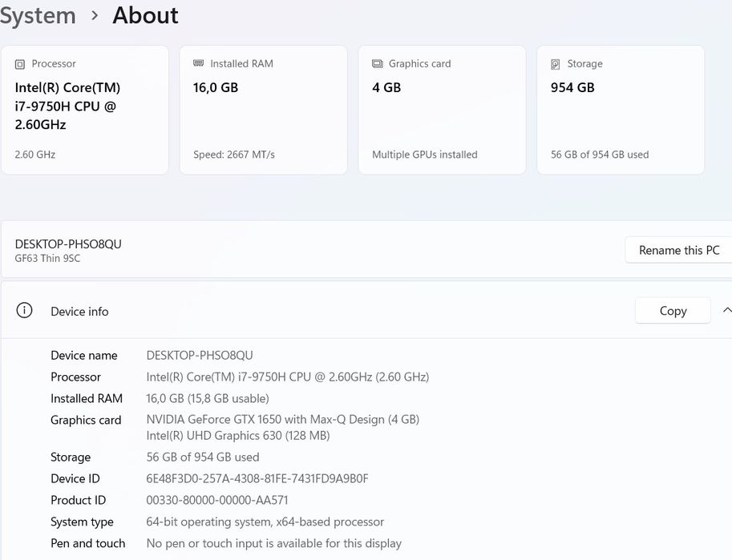Viewport: 732px width, 560px height.
Task: Click the 16,0 GB RAM value in card
Action: coord(216,88)
